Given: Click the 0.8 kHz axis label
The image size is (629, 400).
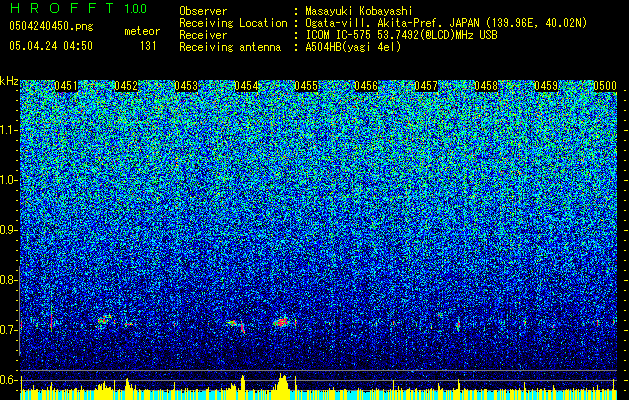Looking at the screenshot, I should [x=8, y=280].
